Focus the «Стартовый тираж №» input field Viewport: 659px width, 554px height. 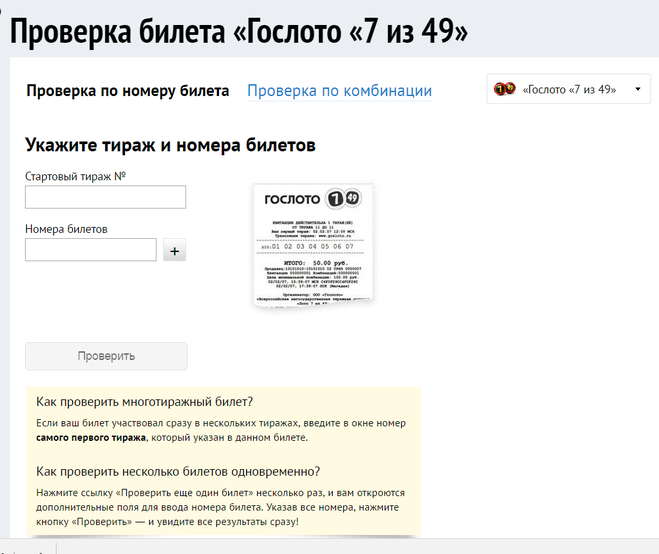[x=105, y=197]
